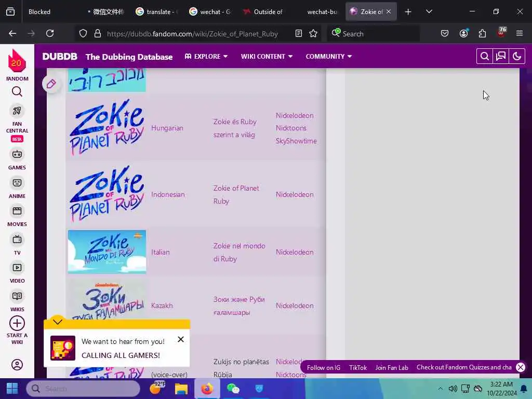The image size is (532, 399).
Task: Click the uBlock extension icon showing 76
Action: (501, 33)
